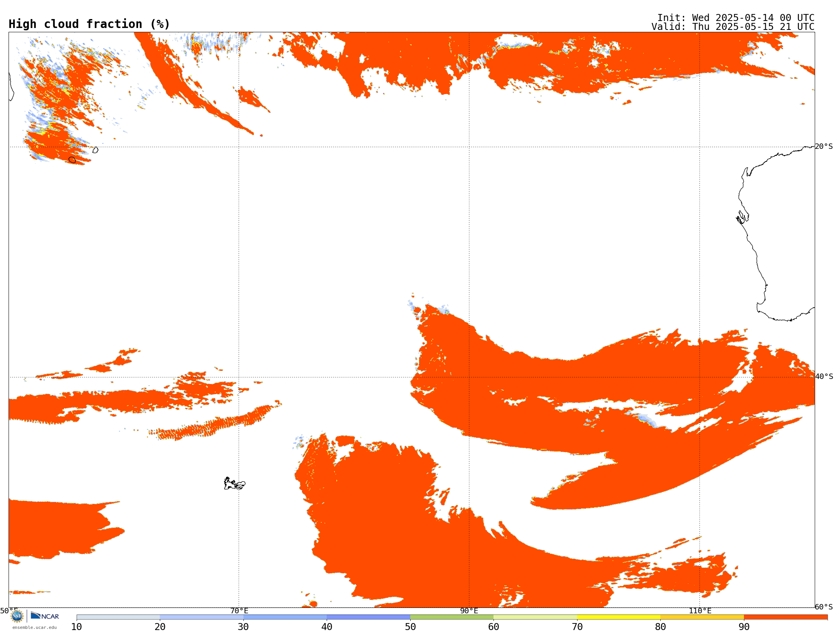Click colorbar tick label 10
This screenshot has width=840, height=632.
(x=77, y=627)
